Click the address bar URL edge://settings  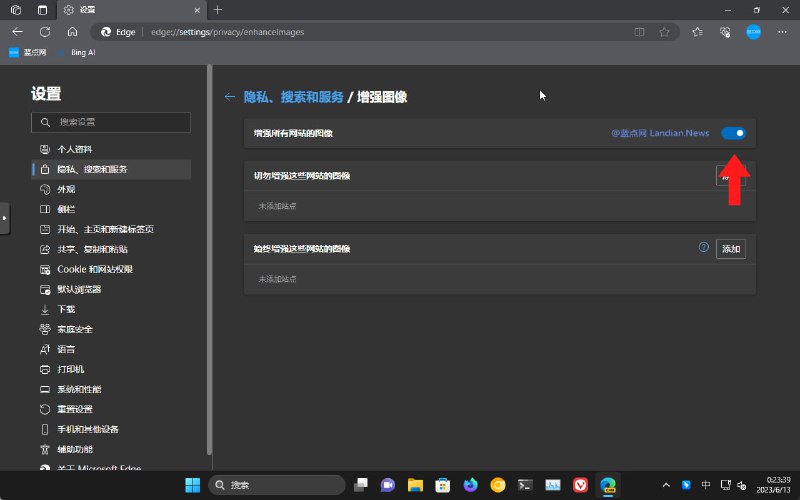[x=227, y=32]
